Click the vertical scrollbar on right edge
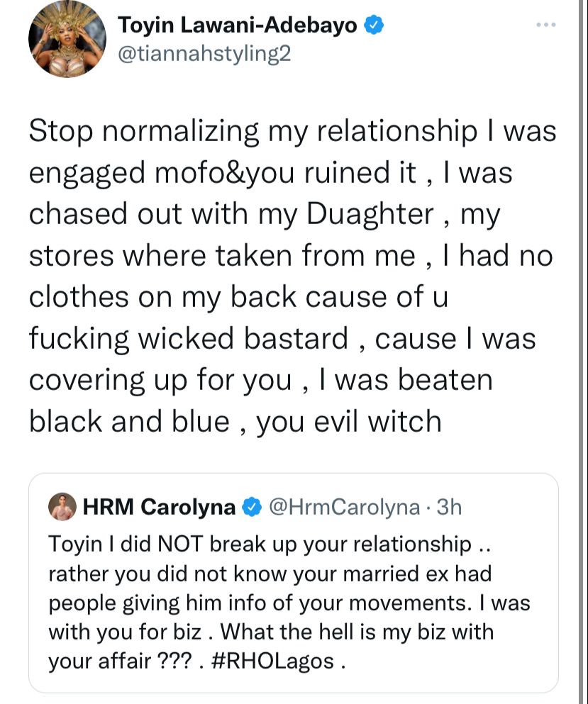Viewport: 588px width, 704px height. [x=582, y=352]
